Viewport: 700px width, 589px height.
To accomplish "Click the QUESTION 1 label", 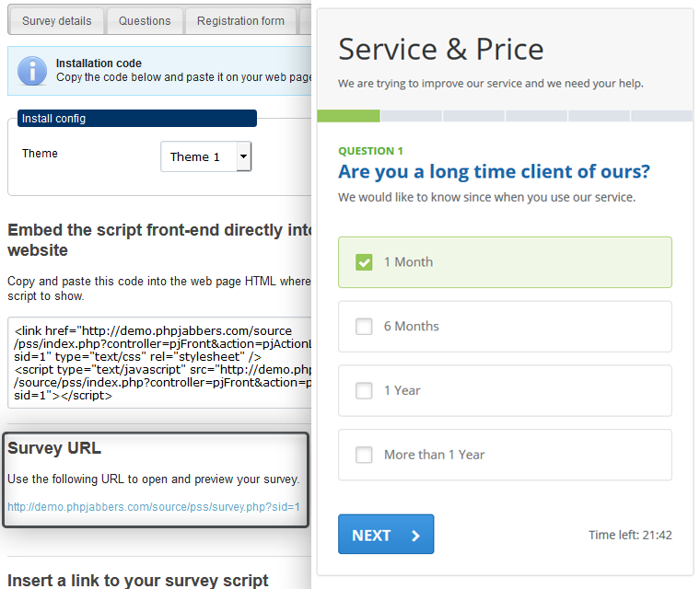I will pyautogui.click(x=370, y=151).
